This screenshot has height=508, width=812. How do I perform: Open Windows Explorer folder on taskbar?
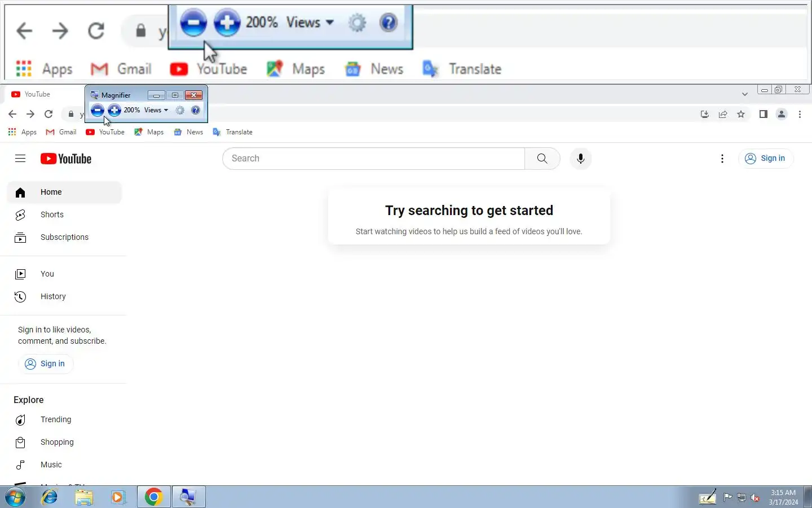click(84, 497)
